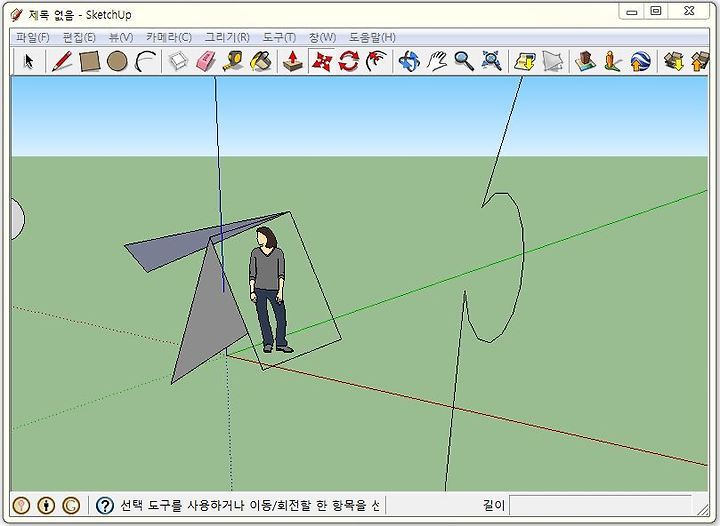
Task: Open the 도움말(H) menu
Action: pos(372,37)
